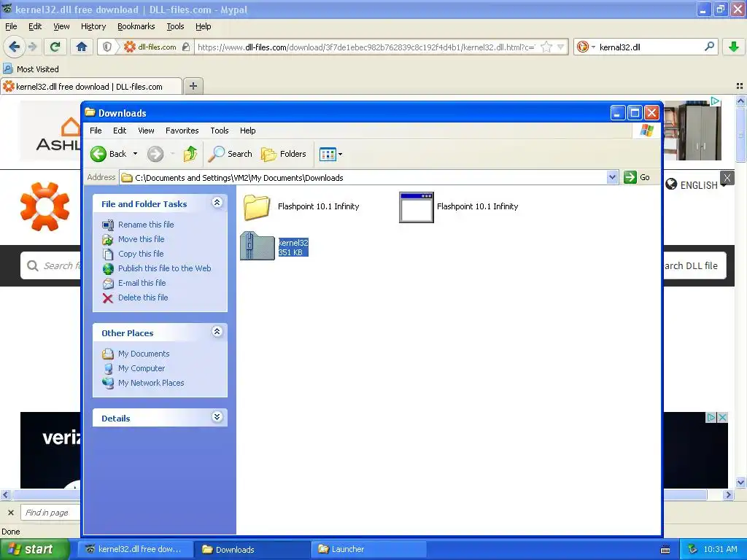Open the browser History menu
747x560 pixels.
point(93,26)
